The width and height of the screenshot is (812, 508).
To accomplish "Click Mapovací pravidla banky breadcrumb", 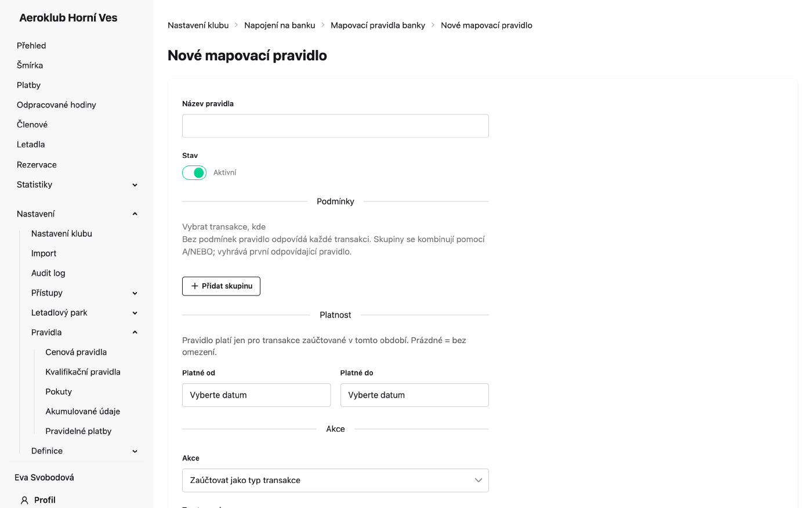I will [378, 26].
